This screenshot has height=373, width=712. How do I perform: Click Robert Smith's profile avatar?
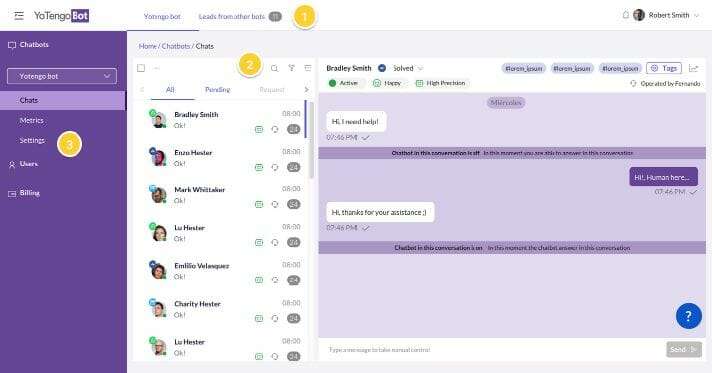click(x=639, y=15)
